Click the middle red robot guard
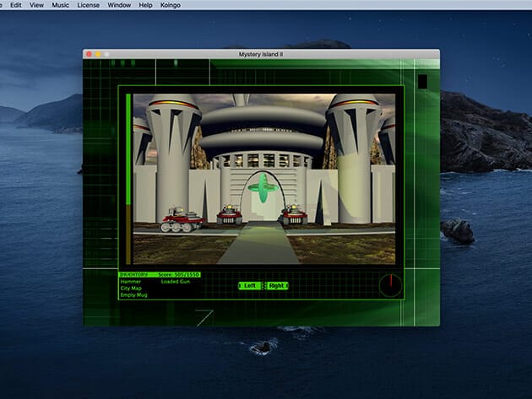 click(x=229, y=215)
